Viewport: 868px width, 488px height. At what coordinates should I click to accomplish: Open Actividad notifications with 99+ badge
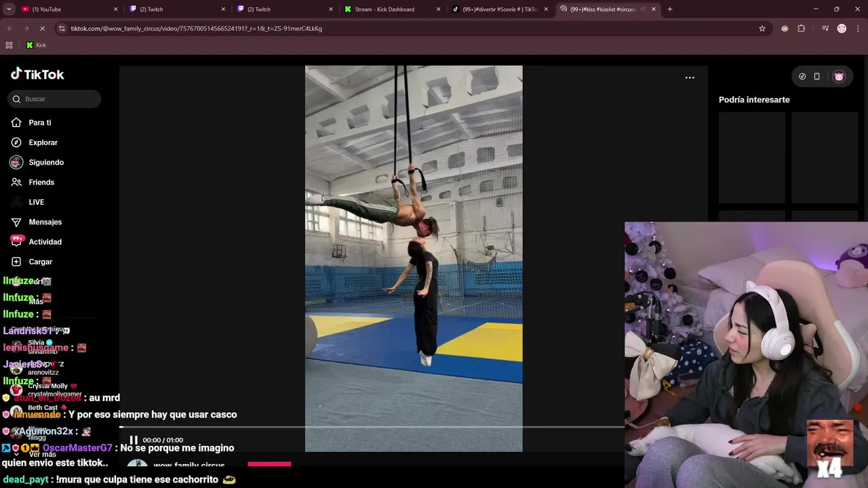[45, 242]
